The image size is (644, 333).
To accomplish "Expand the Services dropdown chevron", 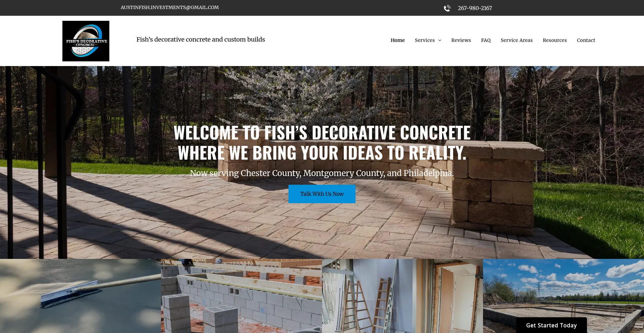I will point(440,40).
